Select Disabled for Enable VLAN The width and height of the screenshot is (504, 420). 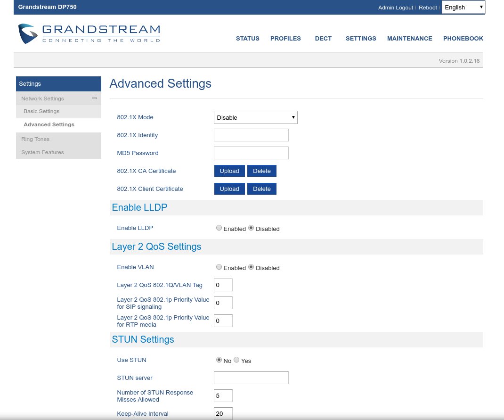pyautogui.click(x=251, y=267)
